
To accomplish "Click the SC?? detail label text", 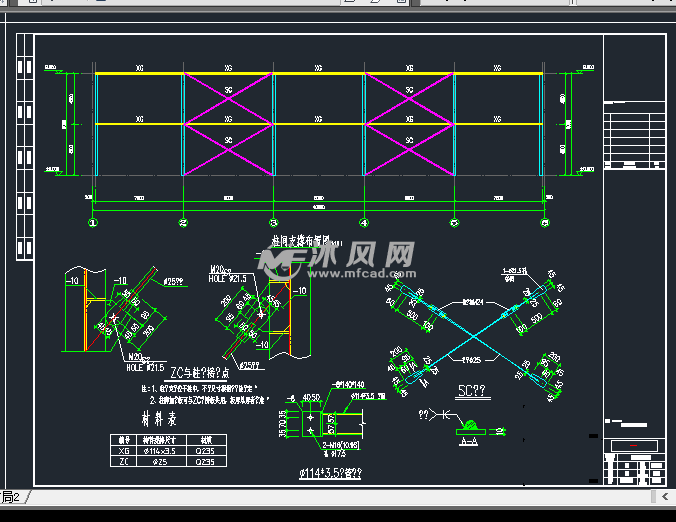I will [472, 391].
